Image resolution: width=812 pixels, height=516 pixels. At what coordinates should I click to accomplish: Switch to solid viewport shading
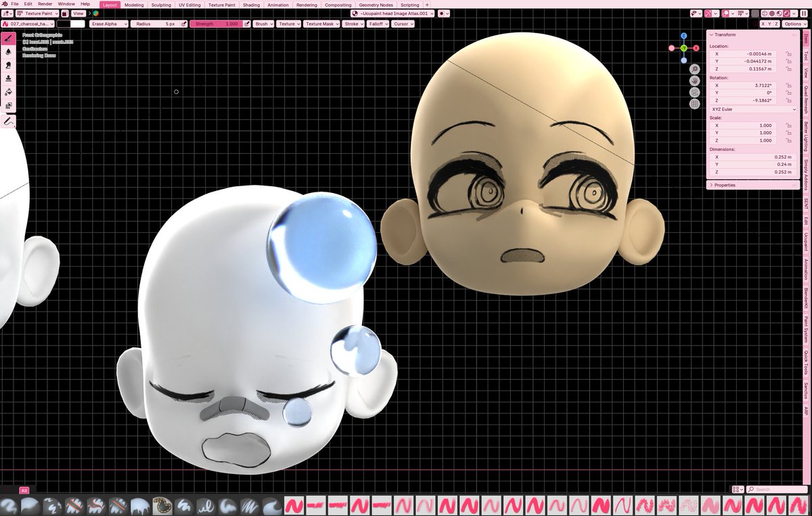tap(771, 13)
